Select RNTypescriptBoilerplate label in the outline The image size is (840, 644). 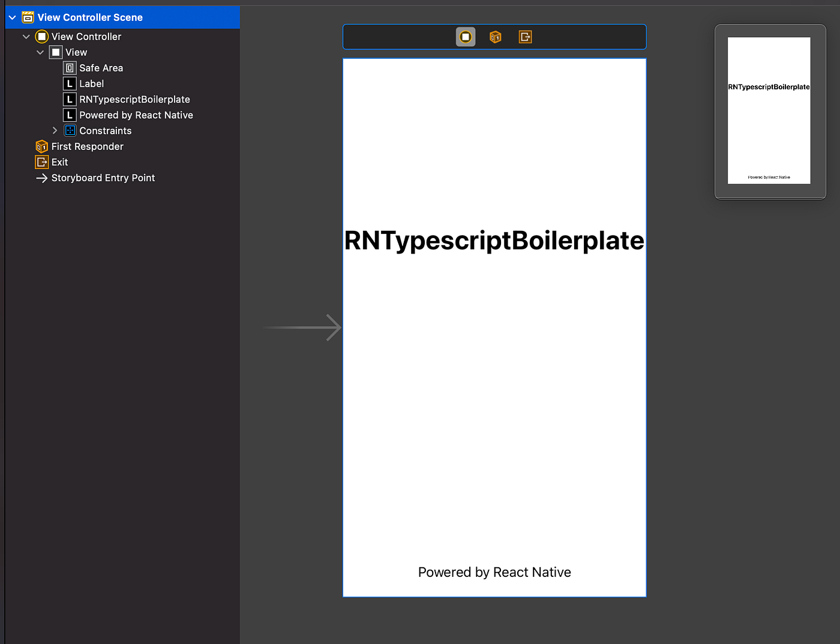(135, 100)
